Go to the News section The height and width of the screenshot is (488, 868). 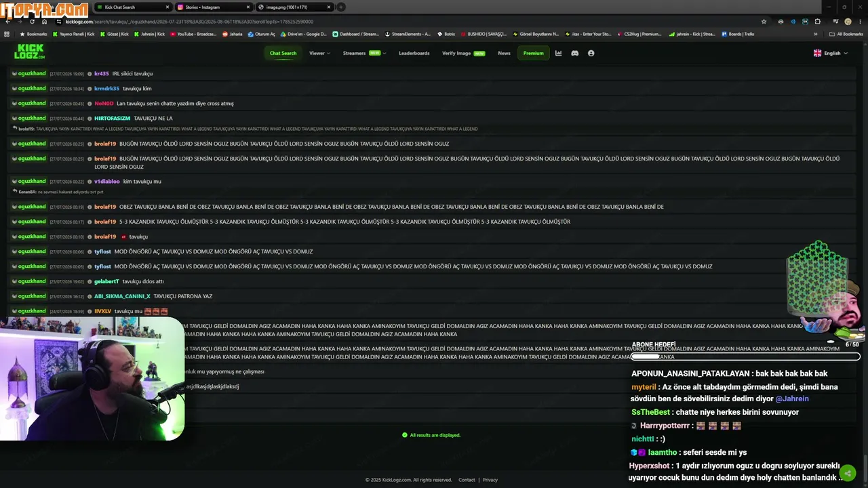(504, 53)
